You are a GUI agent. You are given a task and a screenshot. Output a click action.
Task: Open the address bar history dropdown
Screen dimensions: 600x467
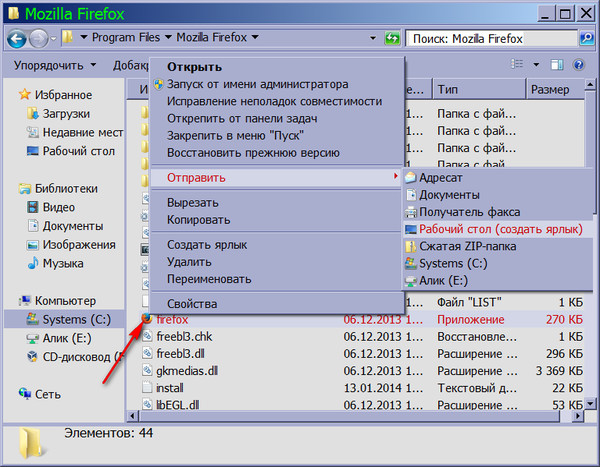point(373,38)
